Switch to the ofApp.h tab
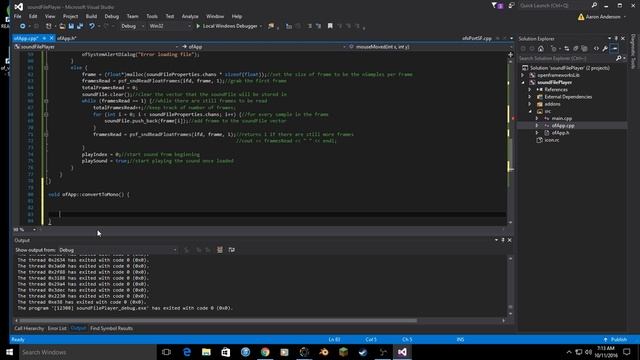This screenshot has height=360, width=640. [67, 38]
